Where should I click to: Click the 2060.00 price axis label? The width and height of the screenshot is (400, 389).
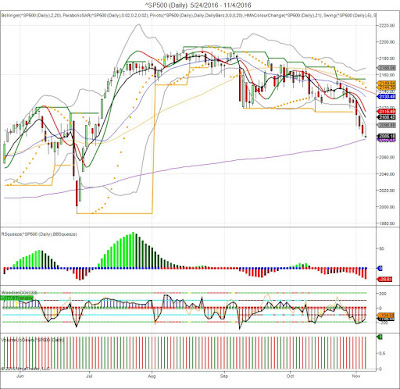click(x=387, y=157)
